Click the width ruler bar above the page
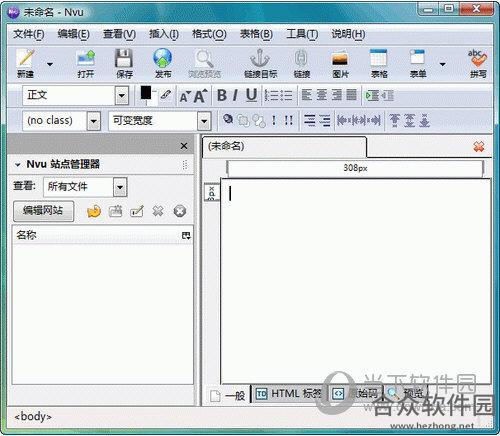 [355, 168]
